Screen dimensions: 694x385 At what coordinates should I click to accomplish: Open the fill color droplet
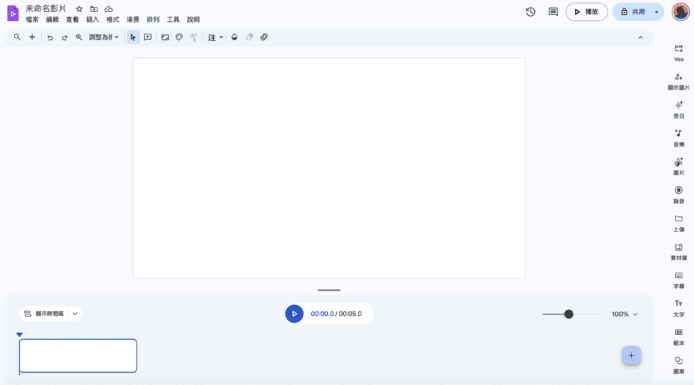point(235,37)
